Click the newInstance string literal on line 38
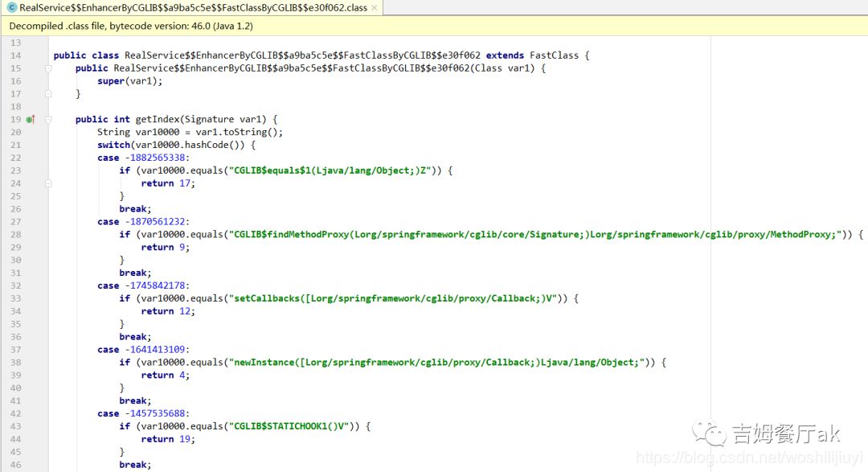Viewport: 868px width, 472px height. tap(436, 363)
